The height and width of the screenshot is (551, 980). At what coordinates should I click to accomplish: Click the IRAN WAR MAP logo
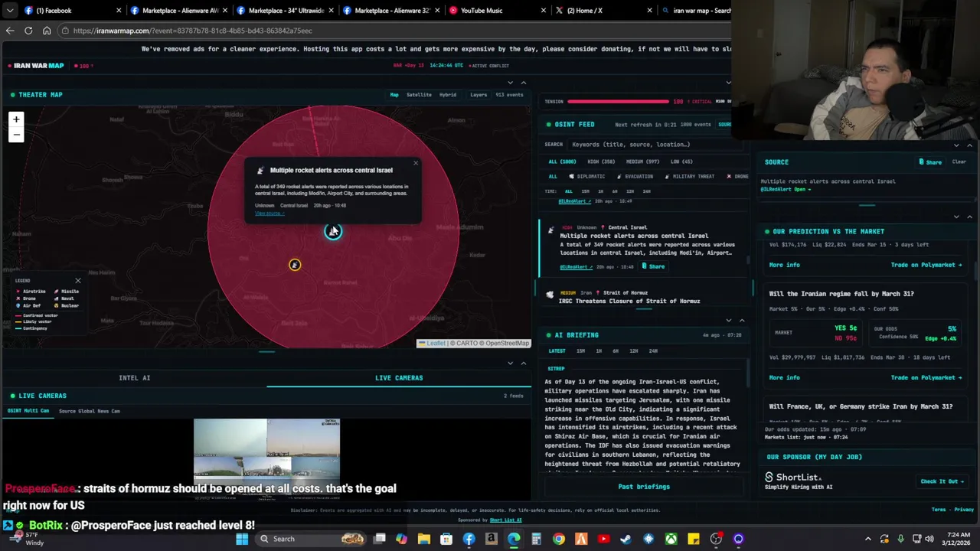pos(34,66)
